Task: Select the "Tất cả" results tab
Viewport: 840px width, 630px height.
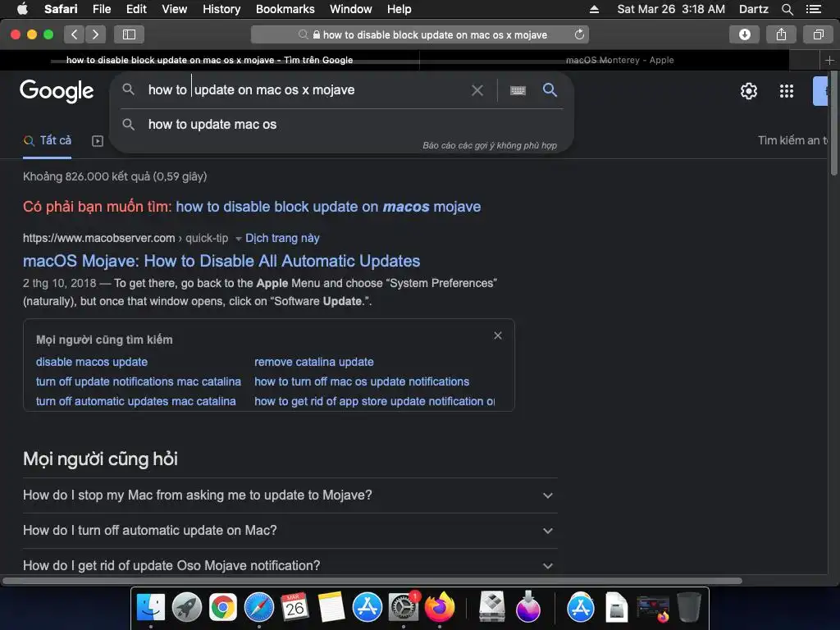Action: click(x=47, y=141)
